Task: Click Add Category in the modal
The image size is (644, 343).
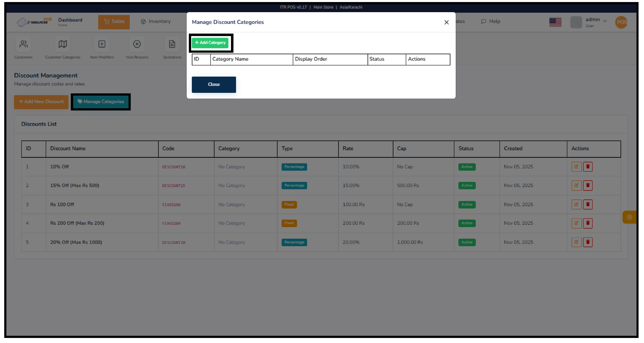Action: (x=210, y=43)
